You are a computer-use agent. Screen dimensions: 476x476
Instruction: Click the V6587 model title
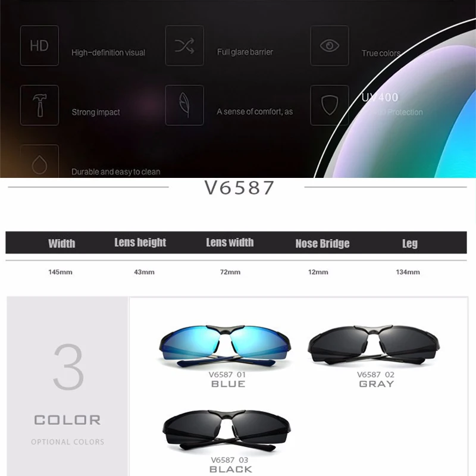tap(239, 187)
